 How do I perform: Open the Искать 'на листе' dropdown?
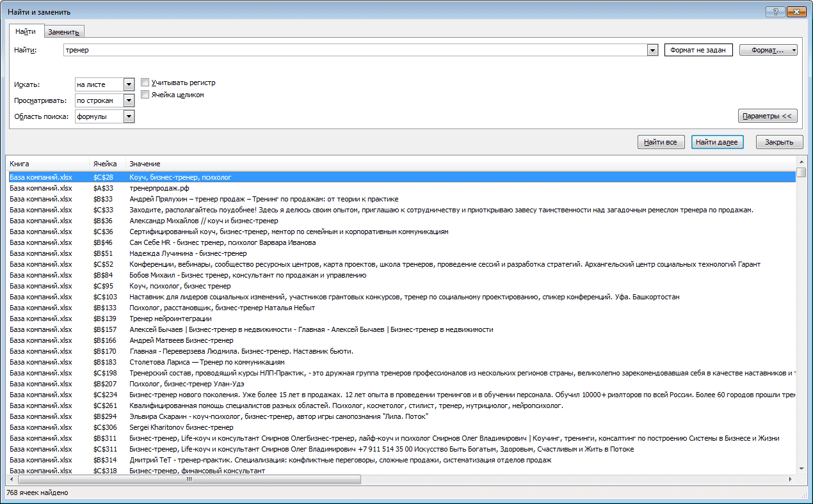129,84
